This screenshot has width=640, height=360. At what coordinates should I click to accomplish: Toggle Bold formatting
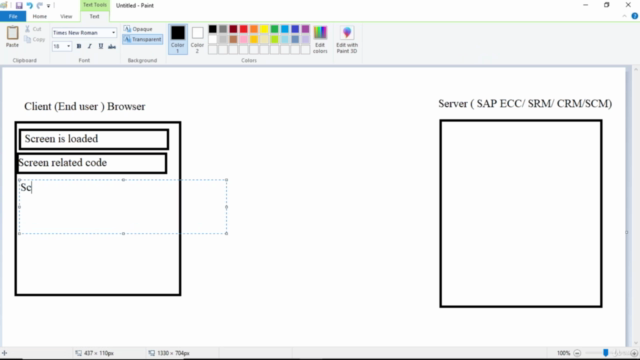[79, 46]
